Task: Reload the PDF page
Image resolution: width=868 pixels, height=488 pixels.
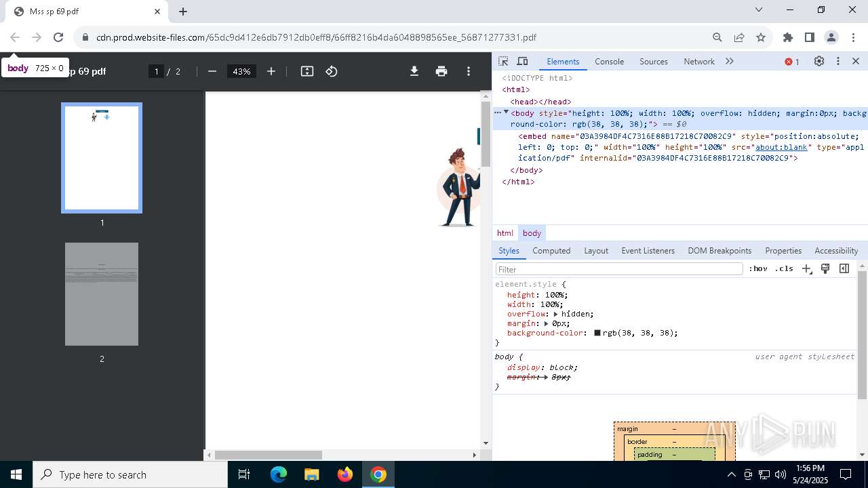Action: click(58, 37)
